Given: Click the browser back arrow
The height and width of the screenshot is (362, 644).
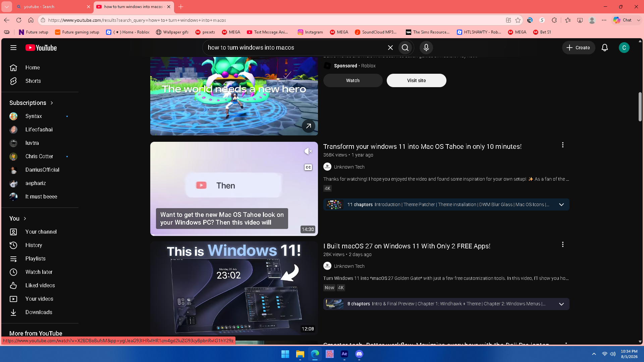Looking at the screenshot, I should click(7, 20).
